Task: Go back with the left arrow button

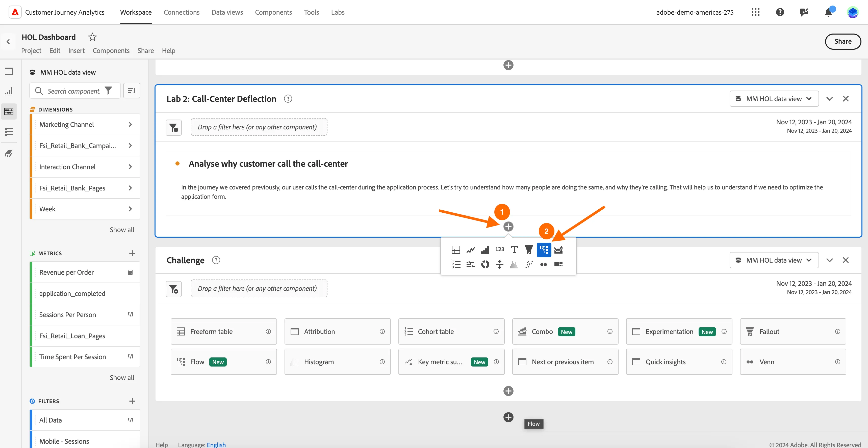Action: (x=8, y=41)
